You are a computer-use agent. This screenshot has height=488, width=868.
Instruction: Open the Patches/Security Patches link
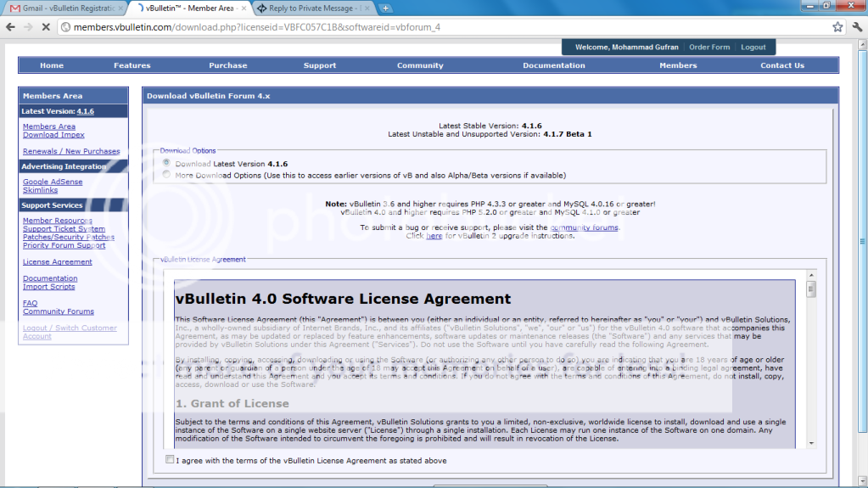pos(69,237)
